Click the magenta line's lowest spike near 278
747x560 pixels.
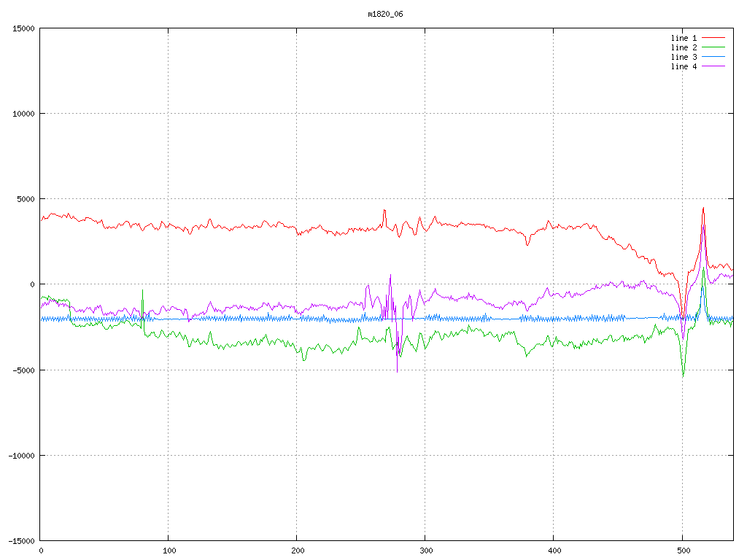pyautogui.click(x=398, y=372)
